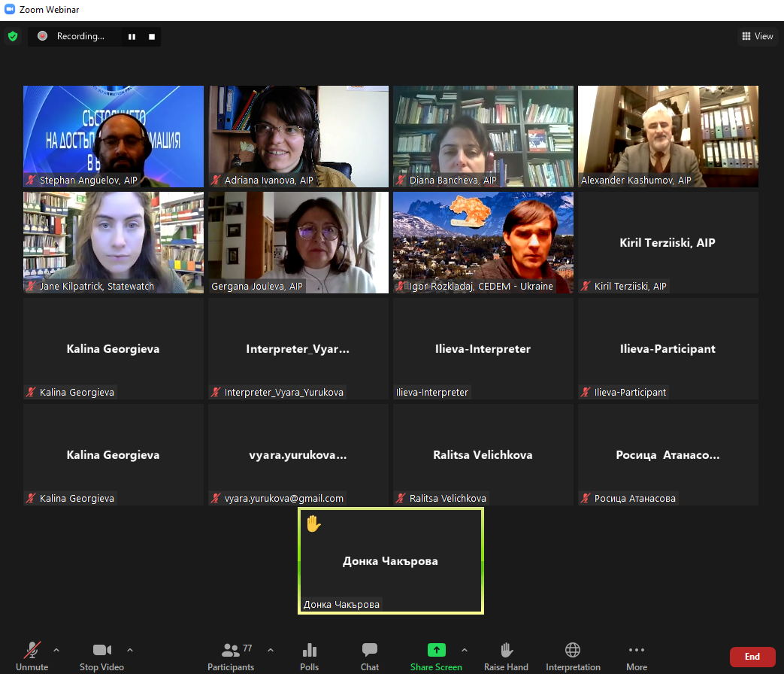This screenshot has height=674, width=784.
Task: Stop Video camera toggle
Action: [x=101, y=650]
